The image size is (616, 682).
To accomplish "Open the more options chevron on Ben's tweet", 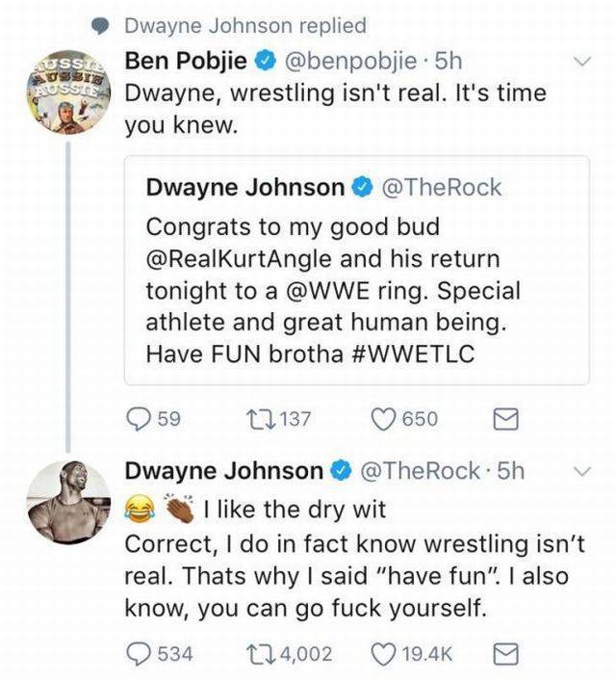I will (x=579, y=62).
